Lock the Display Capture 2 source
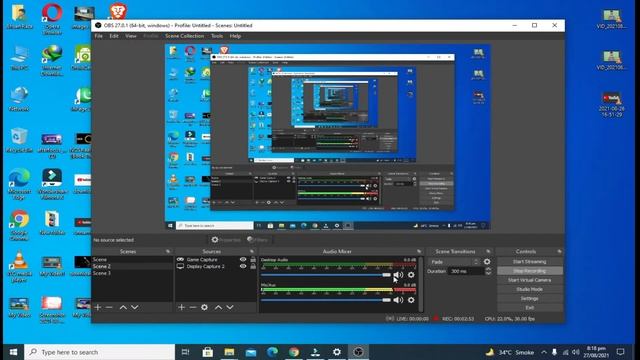 coord(253,266)
